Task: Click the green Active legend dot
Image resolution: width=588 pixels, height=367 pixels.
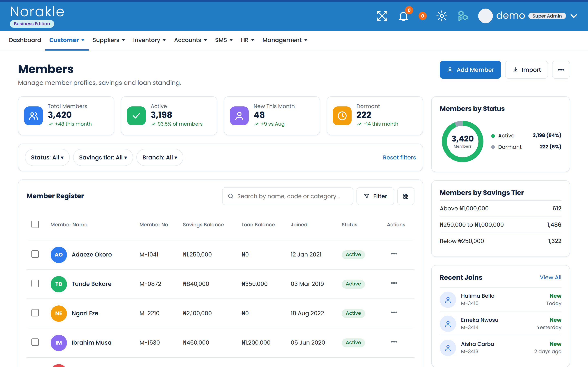Action: (x=493, y=136)
